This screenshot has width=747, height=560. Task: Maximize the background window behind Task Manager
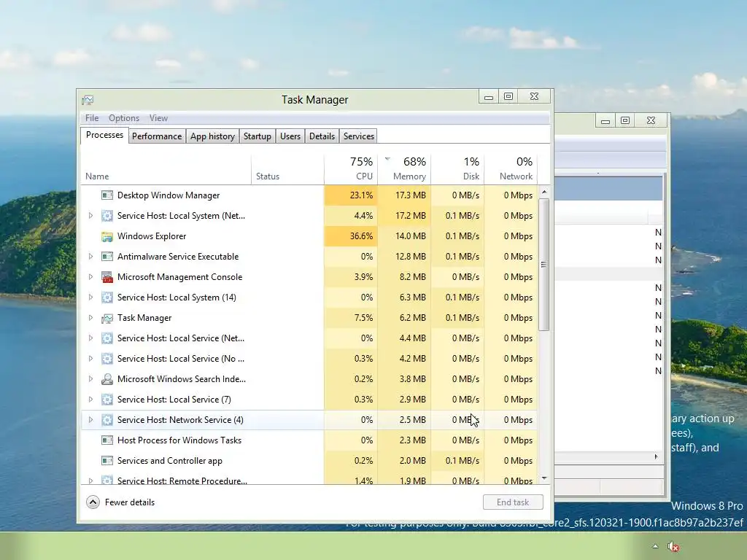click(625, 120)
